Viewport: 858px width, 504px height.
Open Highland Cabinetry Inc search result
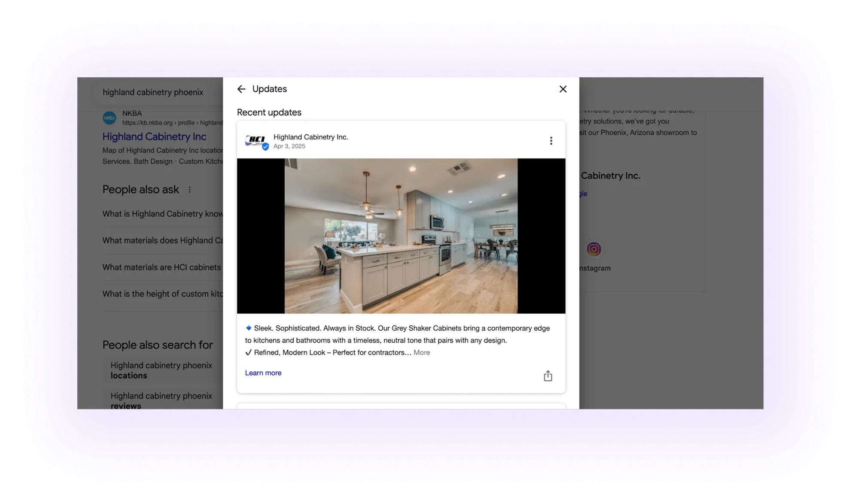coord(154,137)
